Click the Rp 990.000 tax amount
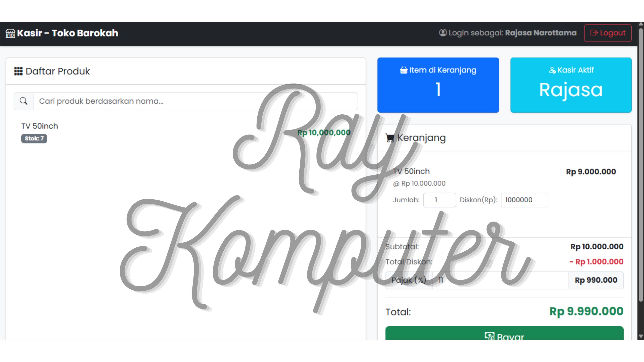The image size is (644, 362). coord(596,280)
